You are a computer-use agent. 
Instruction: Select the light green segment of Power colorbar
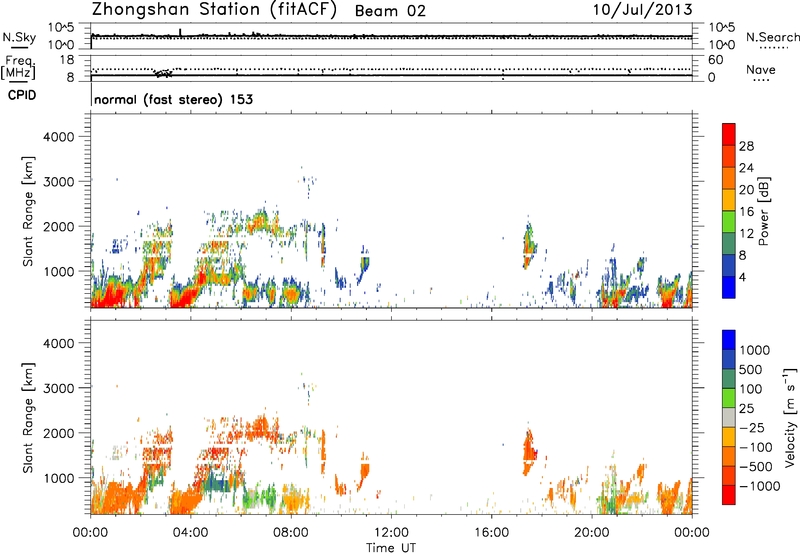pos(729,222)
